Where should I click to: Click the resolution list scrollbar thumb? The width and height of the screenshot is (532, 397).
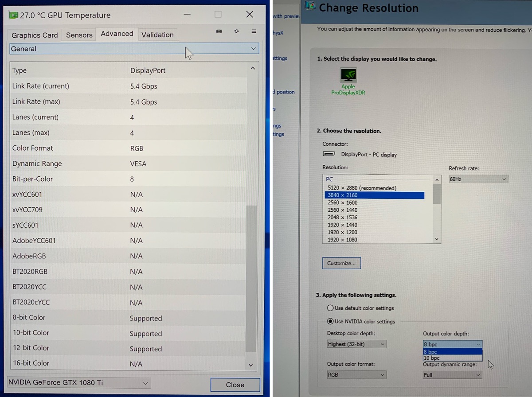437,194
